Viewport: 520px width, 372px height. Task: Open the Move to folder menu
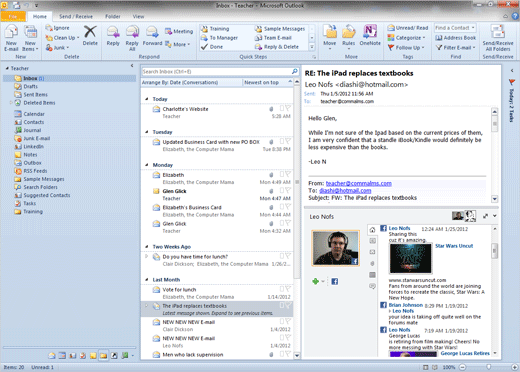coord(330,37)
